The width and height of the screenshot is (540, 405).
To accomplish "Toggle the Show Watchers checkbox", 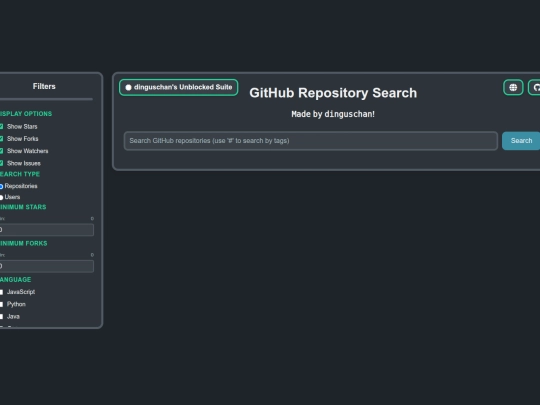I will (x=1, y=151).
